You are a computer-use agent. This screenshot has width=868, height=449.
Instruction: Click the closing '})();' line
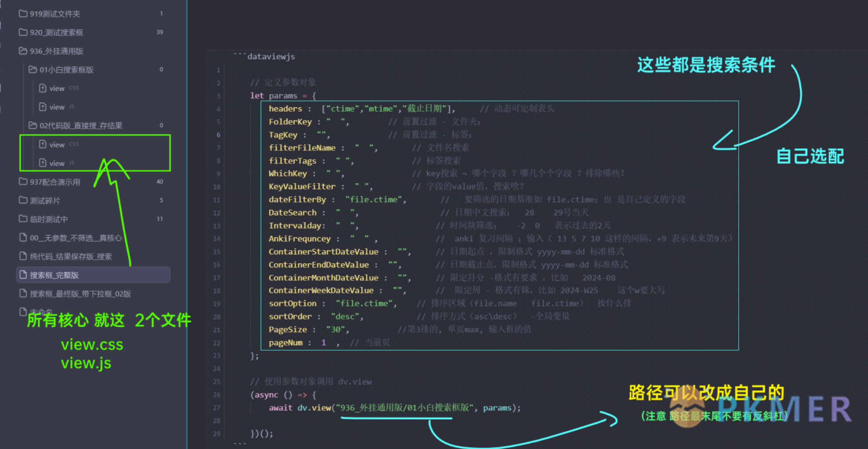click(x=262, y=433)
